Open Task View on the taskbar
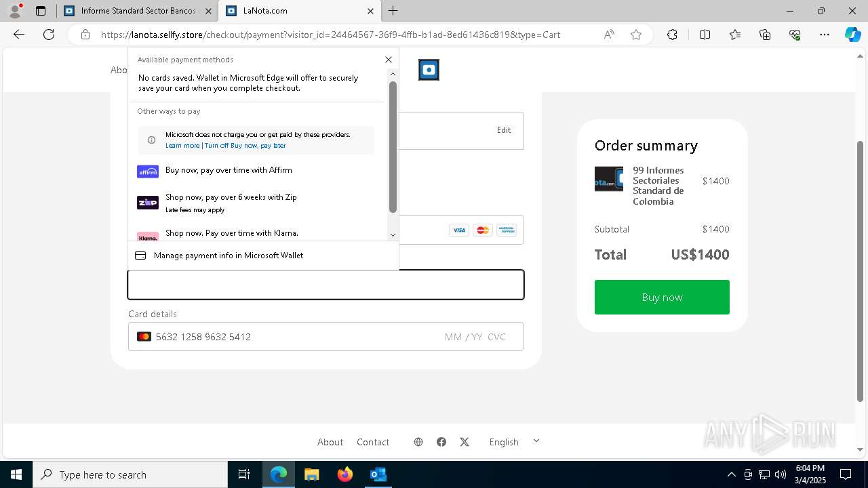Image resolution: width=868 pixels, height=488 pixels. (244, 474)
